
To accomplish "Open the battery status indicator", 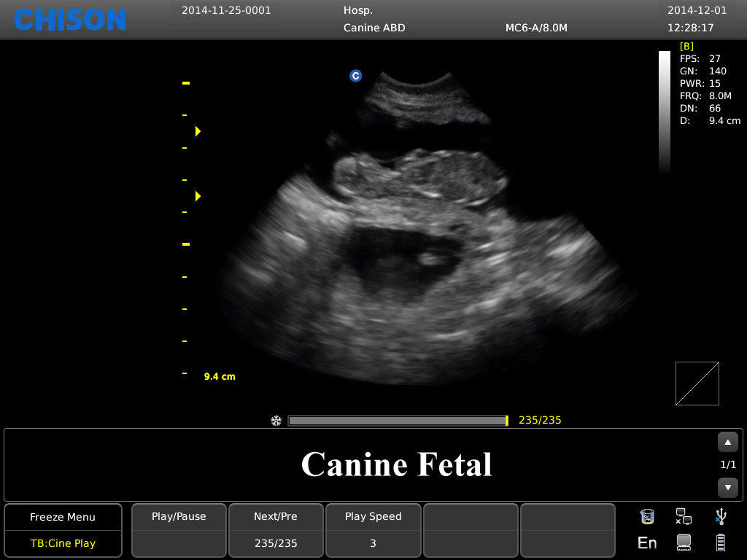I will pos(719,542).
